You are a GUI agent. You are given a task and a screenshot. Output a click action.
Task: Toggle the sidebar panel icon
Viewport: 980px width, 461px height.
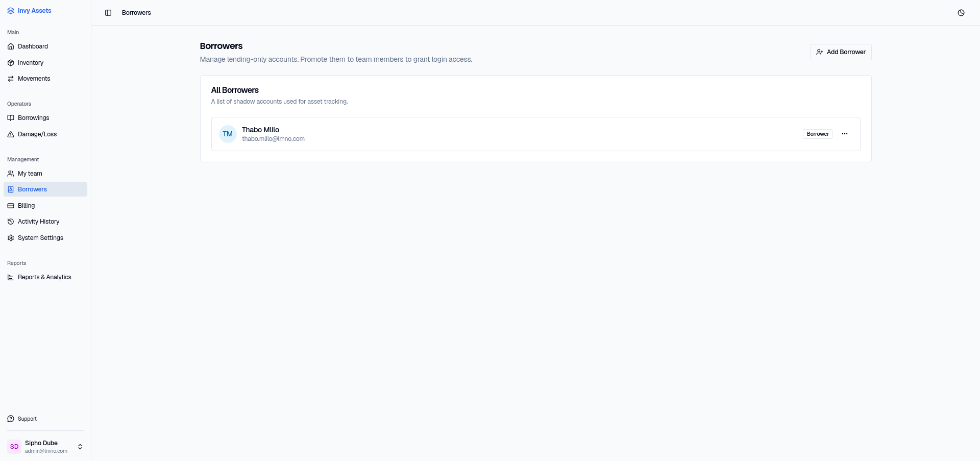pyautogui.click(x=108, y=13)
